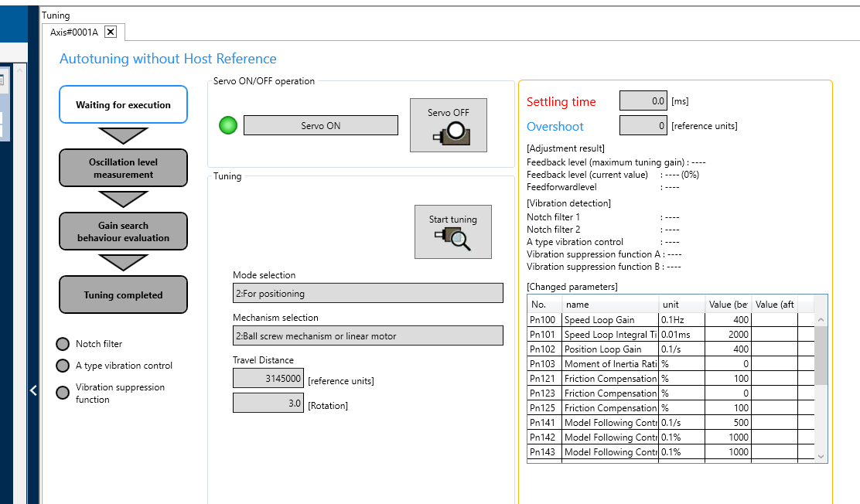Click the Gain search behaviour evaluation step
Image resolution: width=860 pixels, height=504 pixels.
click(x=124, y=231)
